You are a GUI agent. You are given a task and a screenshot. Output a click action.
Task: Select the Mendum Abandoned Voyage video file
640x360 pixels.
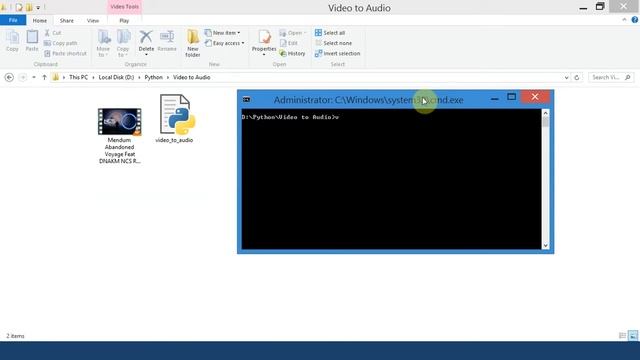coord(120,136)
